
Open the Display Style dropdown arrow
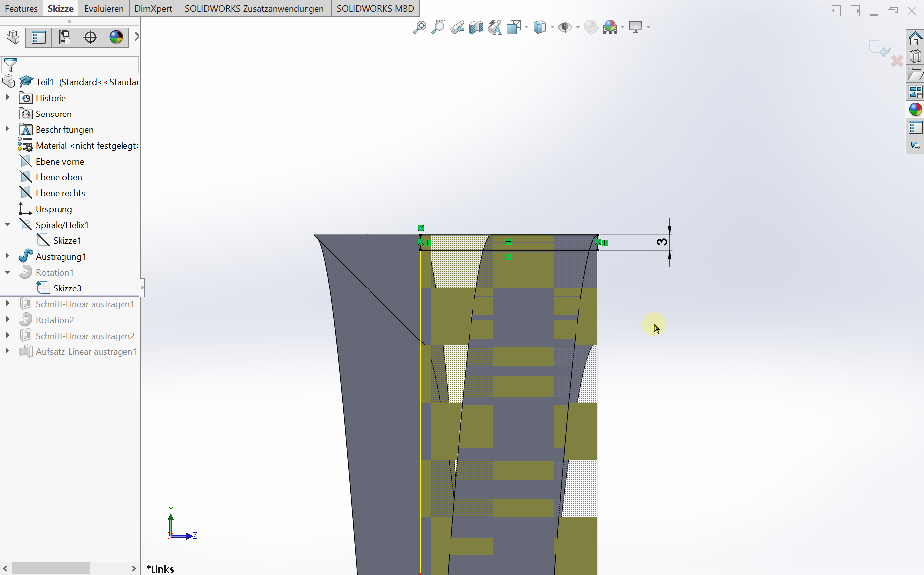pos(552,27)
